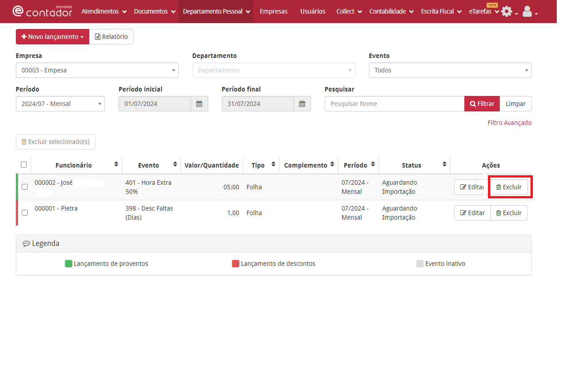The image size is (588, 370).
Task: Click the value '1,00' cell
Action: tap(212, 213)
